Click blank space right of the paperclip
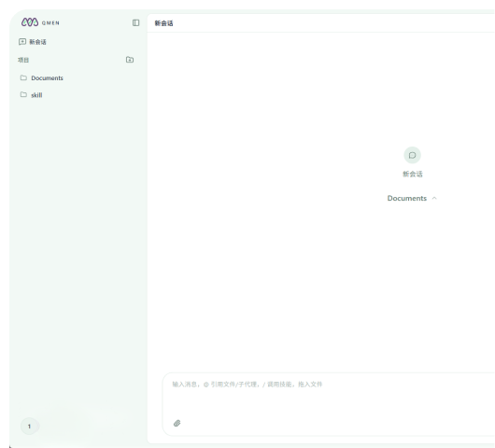This screenshot has width=495, height=448. [x=316, y=423]
